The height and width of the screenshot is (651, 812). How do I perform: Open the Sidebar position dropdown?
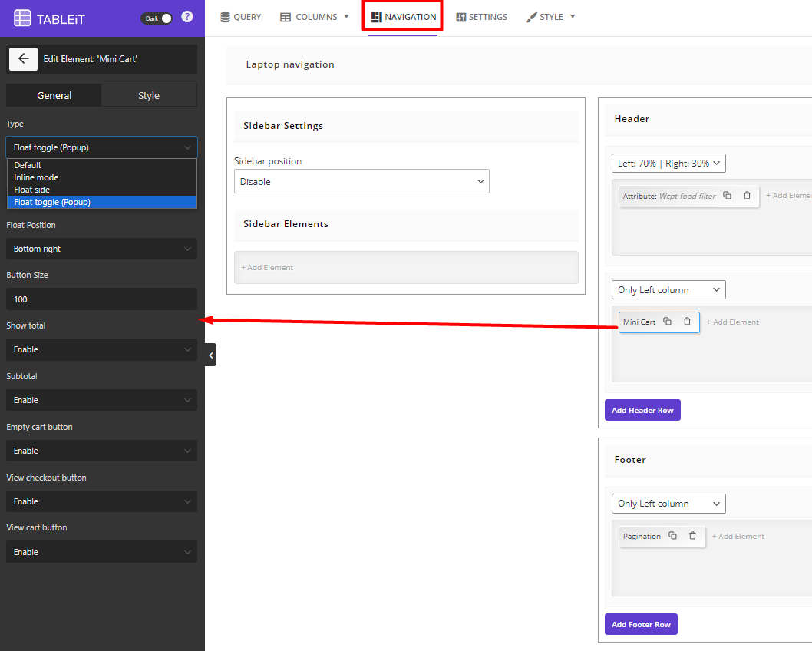coord(361,181)
